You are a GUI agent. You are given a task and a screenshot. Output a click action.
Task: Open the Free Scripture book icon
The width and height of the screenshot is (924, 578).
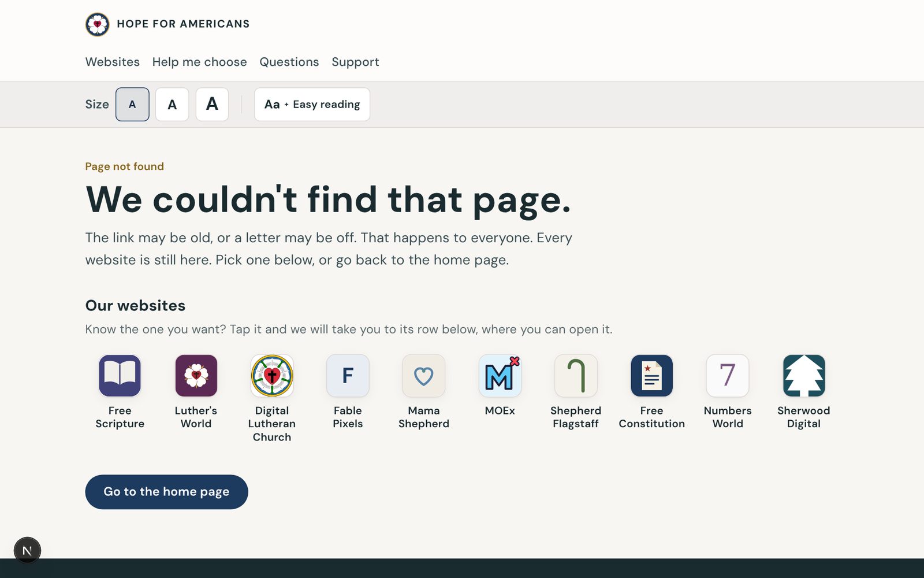pyautogui.click(x=120, y=376)
